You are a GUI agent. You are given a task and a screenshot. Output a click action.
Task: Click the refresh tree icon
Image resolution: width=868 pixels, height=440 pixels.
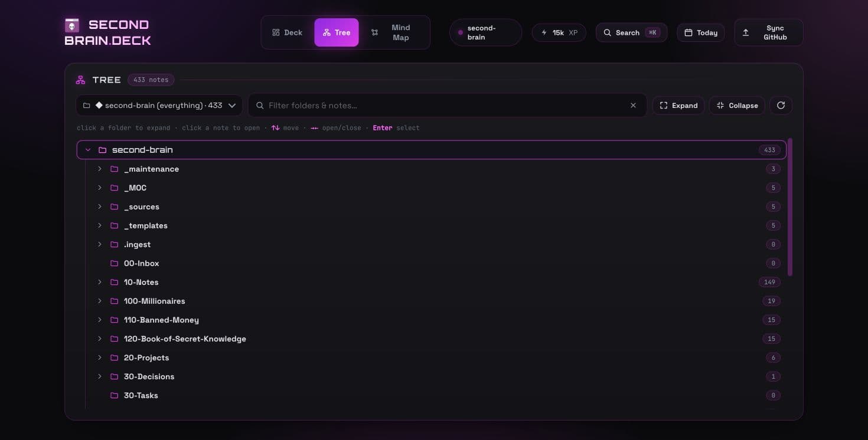pyautogui.click(x=781, y=106)
